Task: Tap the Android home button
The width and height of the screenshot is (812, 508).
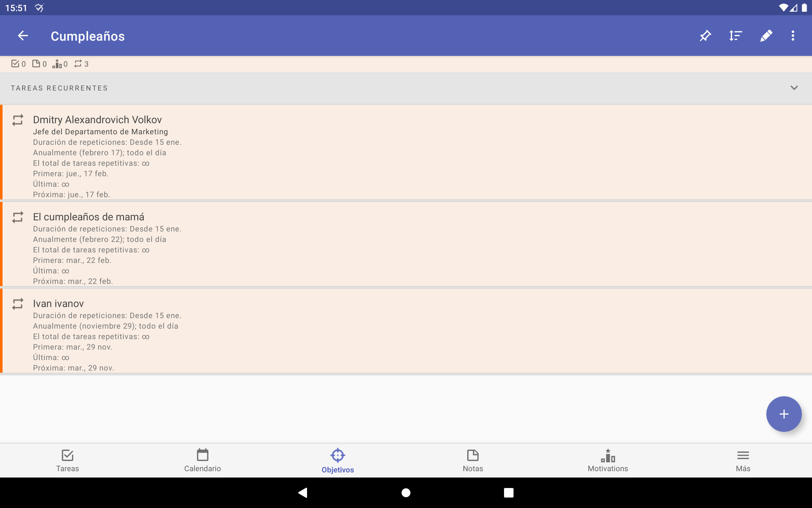Action: 406,492
